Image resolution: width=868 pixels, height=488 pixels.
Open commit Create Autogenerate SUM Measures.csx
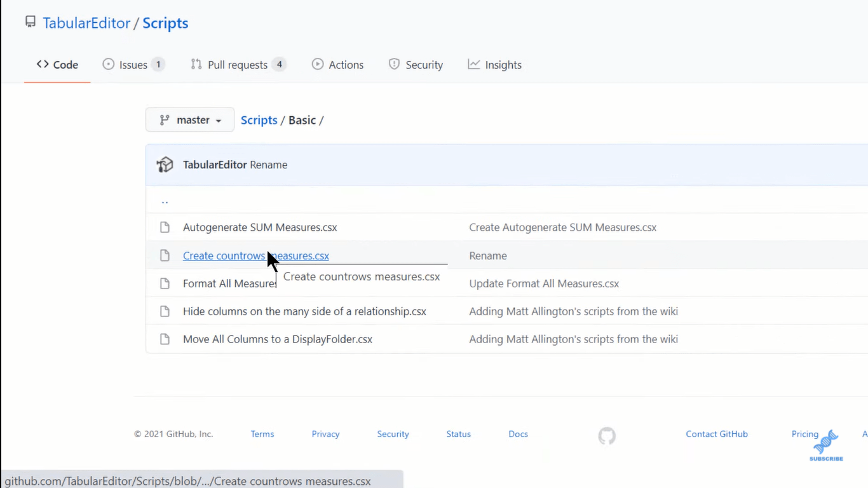563,227
